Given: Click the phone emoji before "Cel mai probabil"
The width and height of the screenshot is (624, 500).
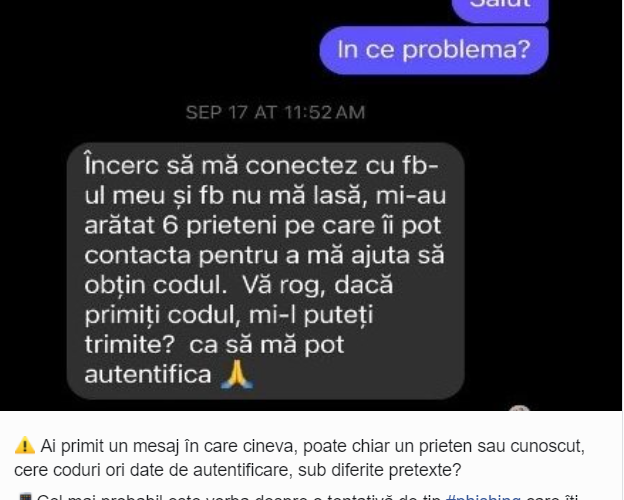Looking at the screenshot, I should click(25, 496).
